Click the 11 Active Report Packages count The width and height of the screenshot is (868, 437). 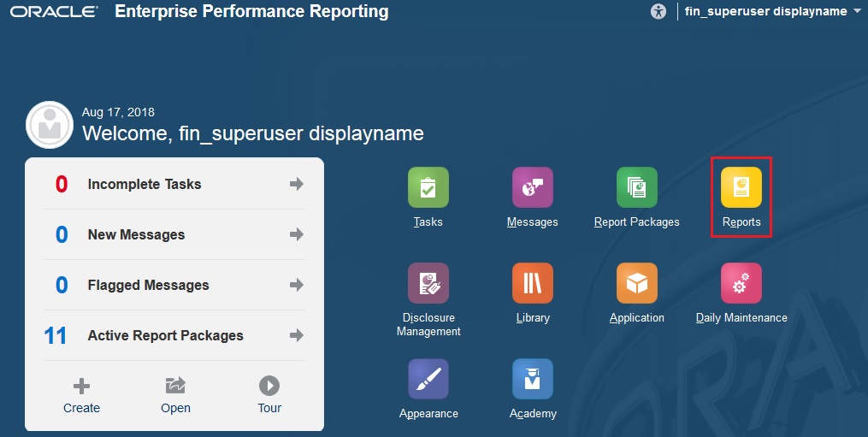point(56,335)
